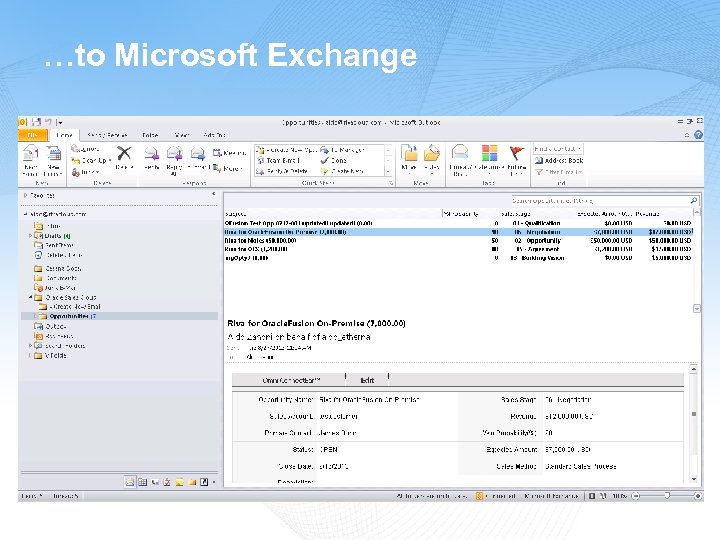
Task: Open the File tab
Action: (x=32, y=135)
